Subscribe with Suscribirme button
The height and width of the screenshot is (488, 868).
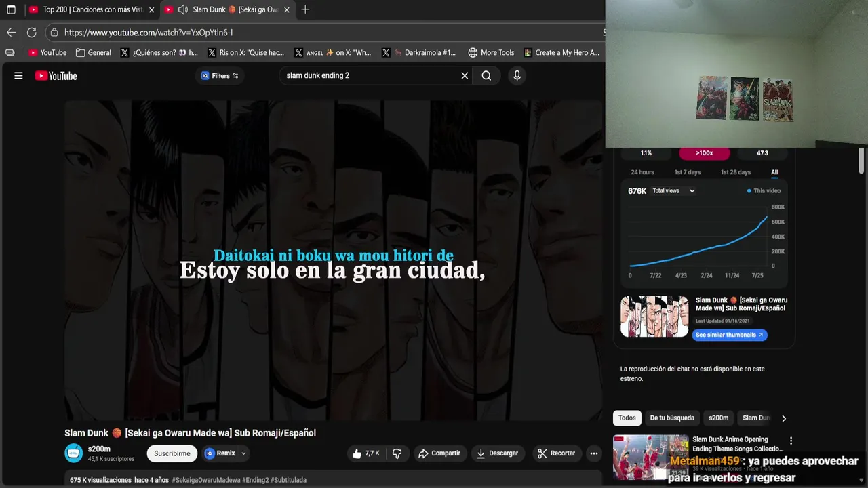coord(172,453)
